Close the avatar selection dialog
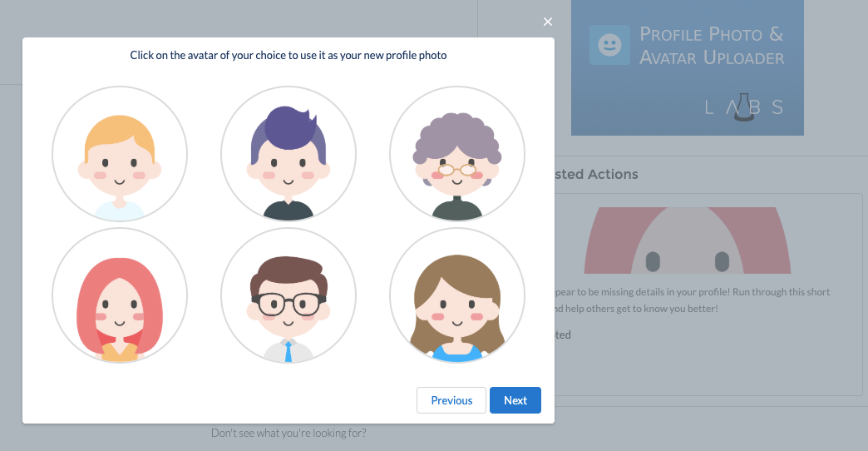This screenshot has height=451, width=868. [x=548, y=22]
